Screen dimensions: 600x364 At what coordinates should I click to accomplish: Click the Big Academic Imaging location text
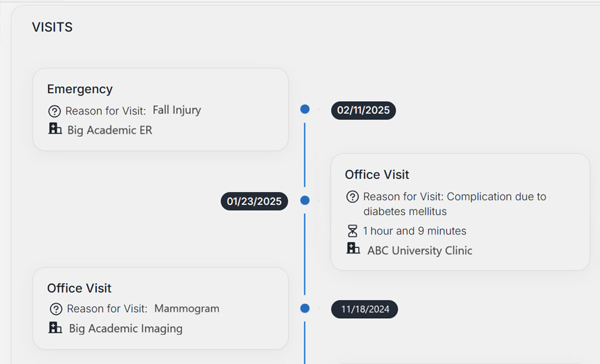point(125,329)
